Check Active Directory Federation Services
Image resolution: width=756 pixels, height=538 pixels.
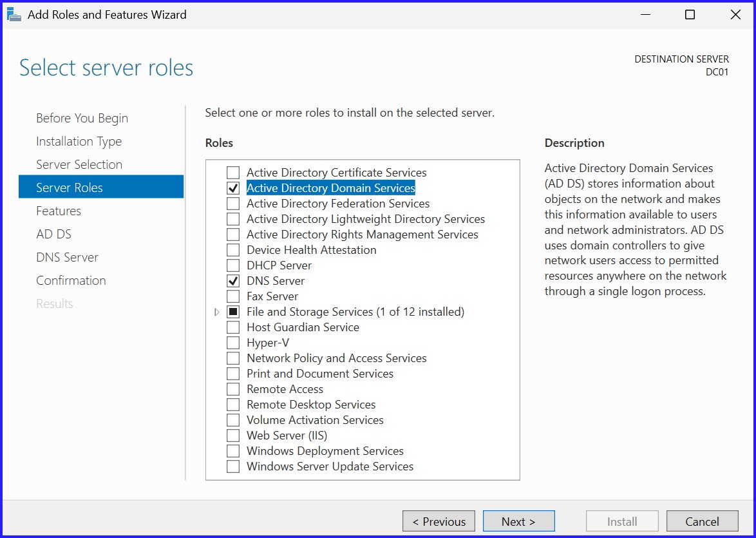[x=234, y=203]
